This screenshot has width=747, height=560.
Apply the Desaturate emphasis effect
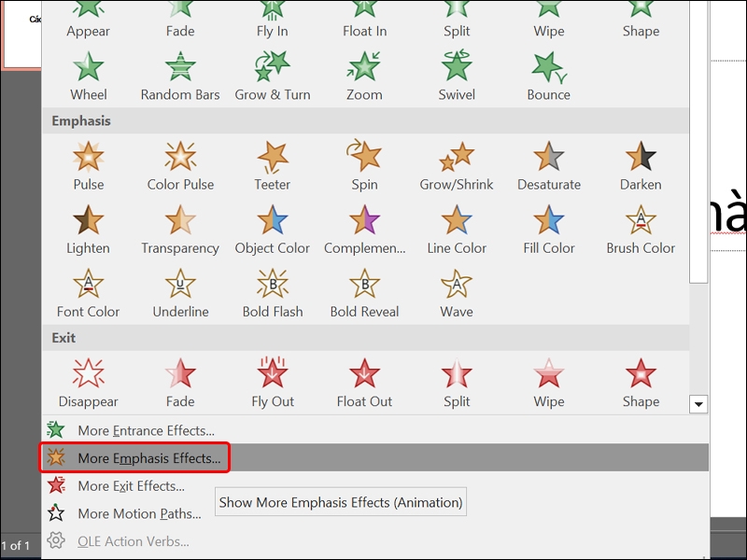click(549, 166)
